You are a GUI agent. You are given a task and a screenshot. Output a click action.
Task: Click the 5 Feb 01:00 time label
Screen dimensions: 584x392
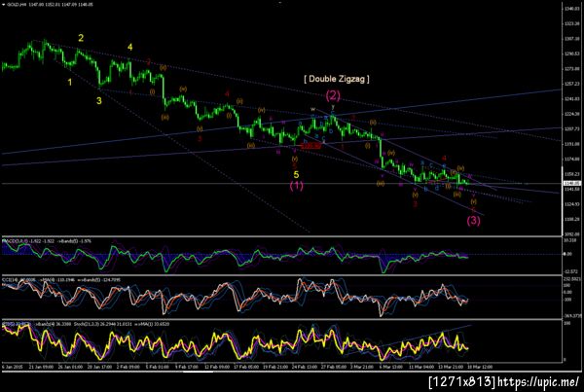point(157,367)
